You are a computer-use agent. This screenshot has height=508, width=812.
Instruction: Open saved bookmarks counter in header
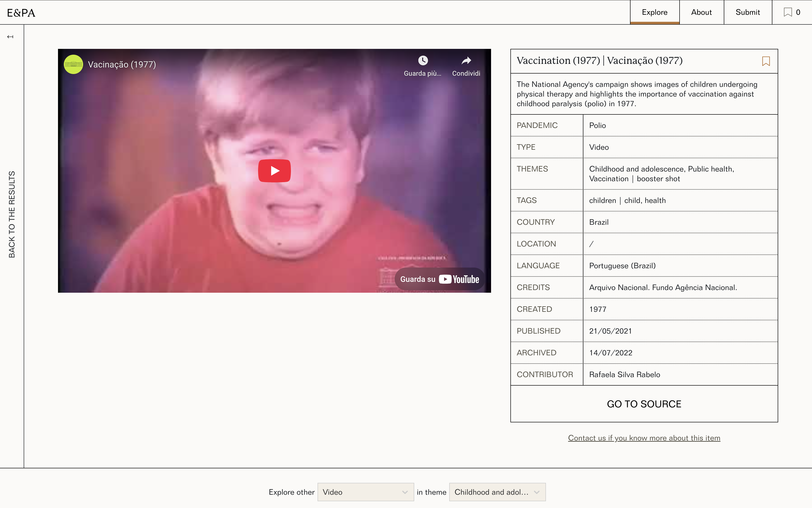pos(792,12)
